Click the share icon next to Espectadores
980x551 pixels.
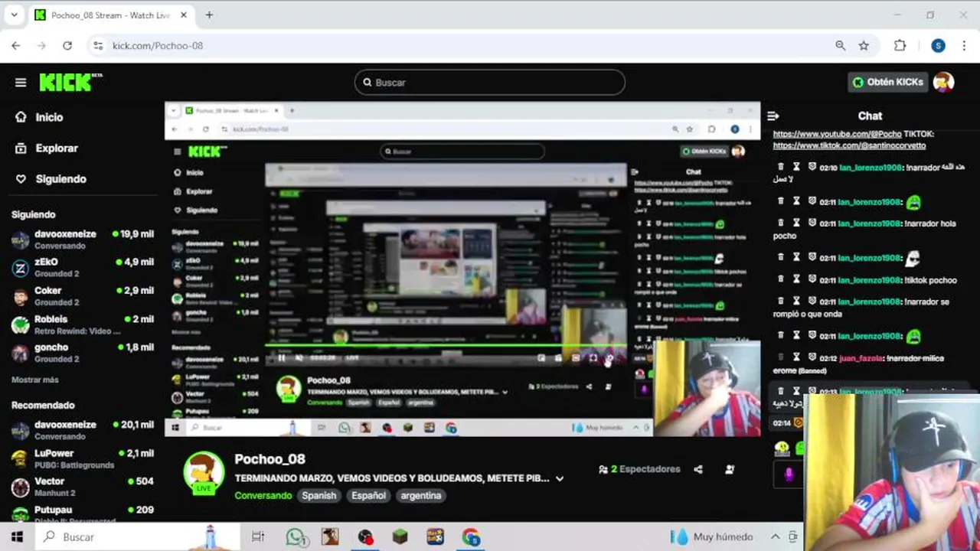698,469
